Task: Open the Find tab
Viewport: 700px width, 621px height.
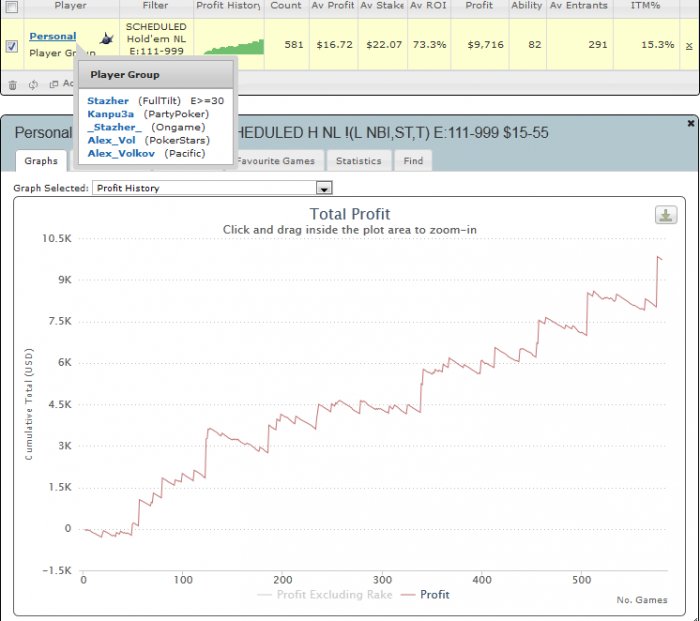Action: tap(413, 160)
